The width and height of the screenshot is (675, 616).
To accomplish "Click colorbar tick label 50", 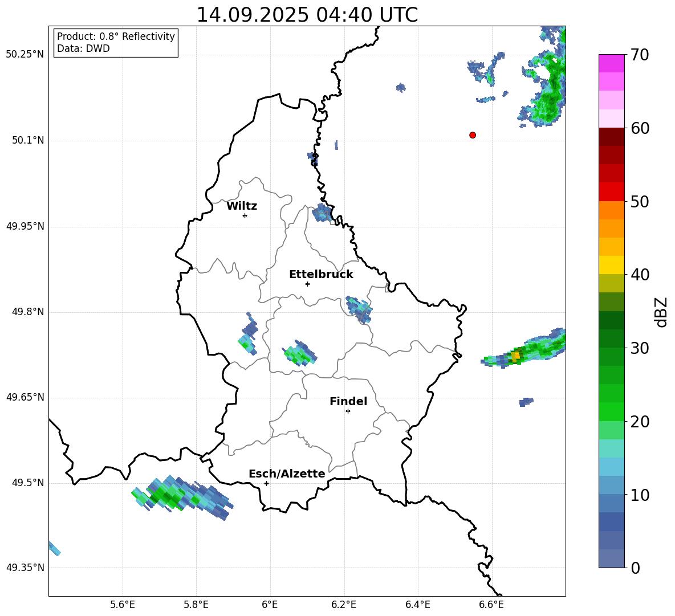I will [x=640, y=202].
